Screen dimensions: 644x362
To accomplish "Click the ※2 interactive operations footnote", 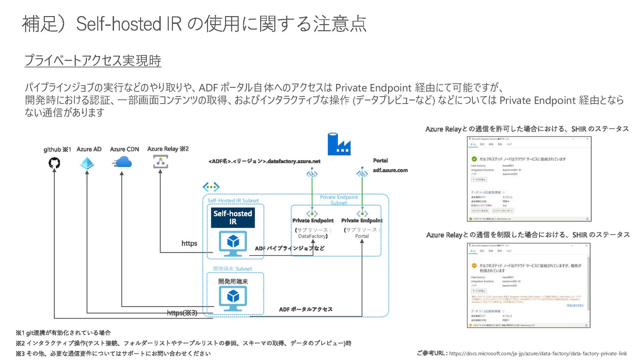I will pos(183,343).
